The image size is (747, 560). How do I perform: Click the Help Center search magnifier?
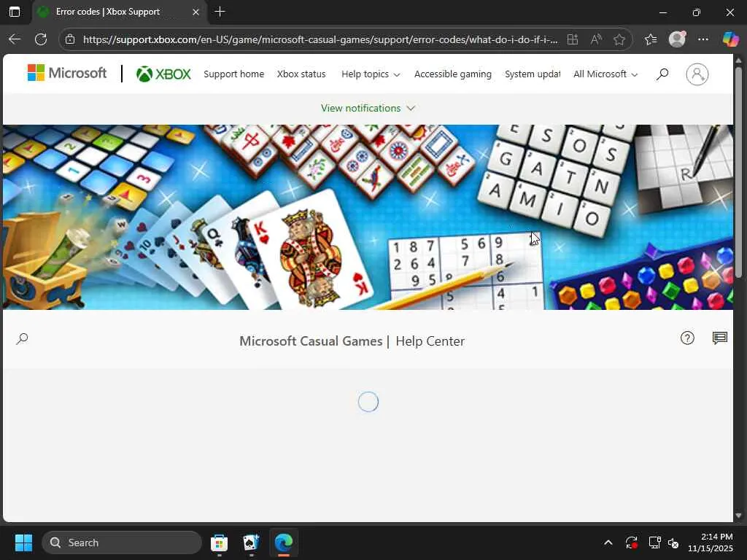tap(22, 338)
